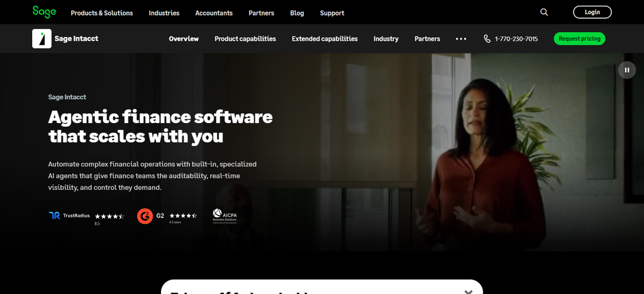Click the TrustRadius 8.5 score text

click(x=97, y=224)
